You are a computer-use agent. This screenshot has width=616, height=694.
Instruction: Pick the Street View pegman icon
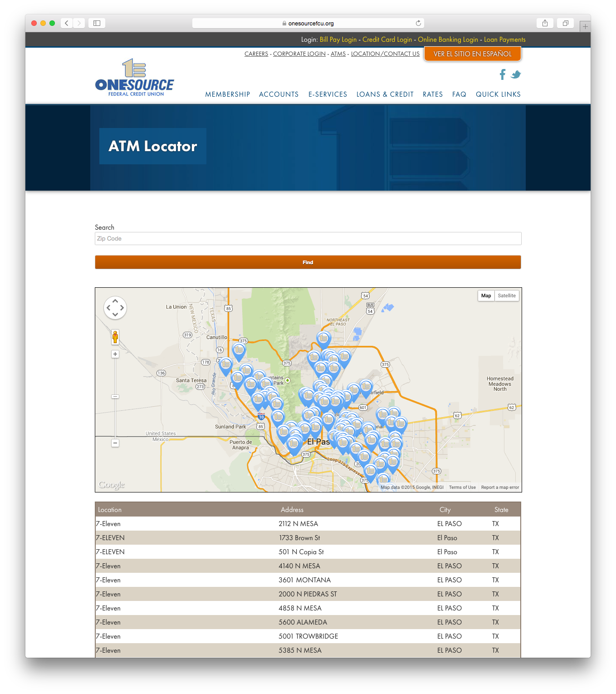(115, 337)
